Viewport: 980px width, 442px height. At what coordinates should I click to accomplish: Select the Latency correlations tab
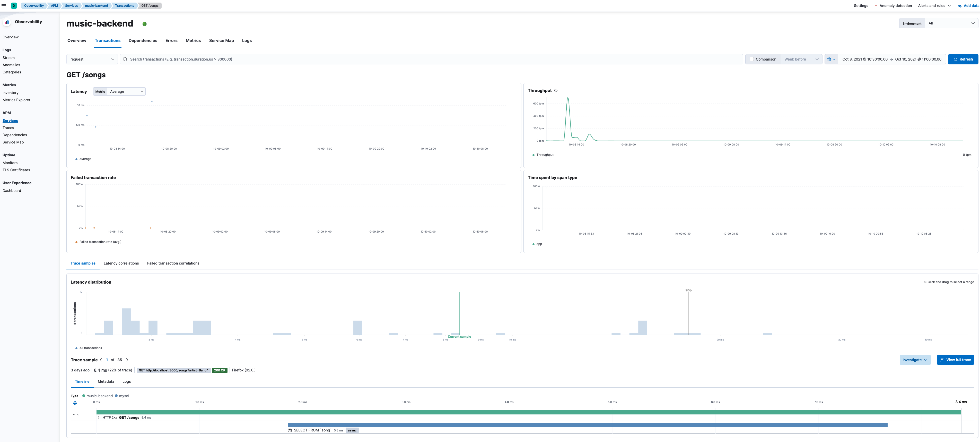[121, 263]
